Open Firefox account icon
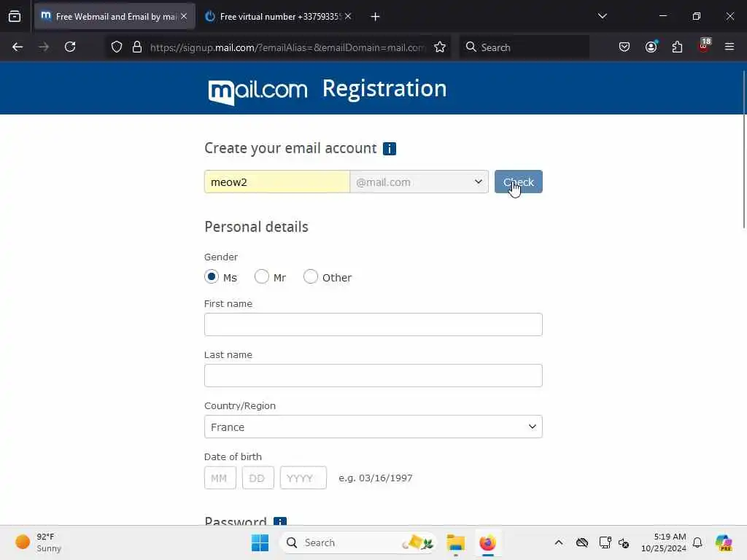This screenshot has width=747, height=560. pos(651,47)
